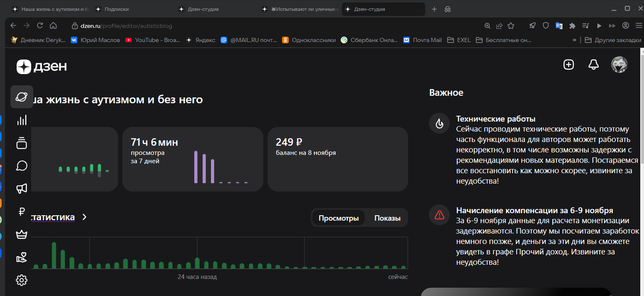Click the Google Translate extension icon
Screen dimensions: 644x296
(559, 26)
